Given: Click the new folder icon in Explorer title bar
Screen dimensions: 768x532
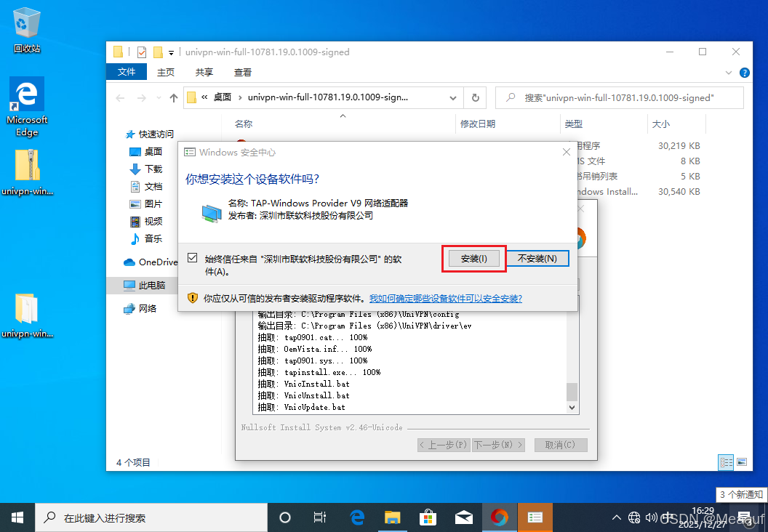Looking at the screenshot, I should [x=158, y=52].
